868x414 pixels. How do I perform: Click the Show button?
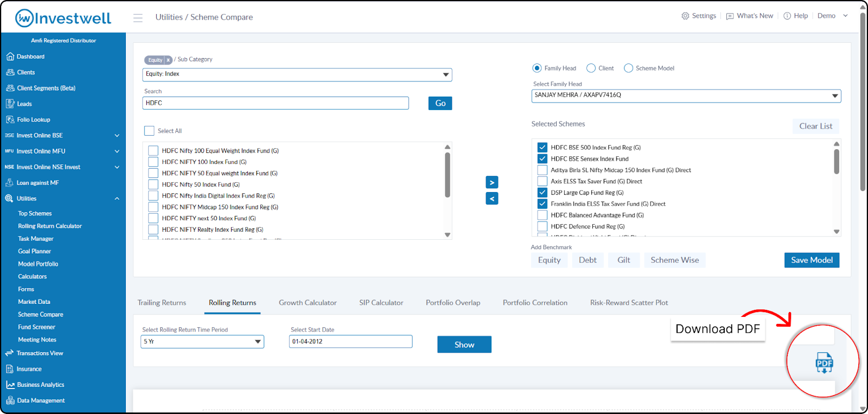464,345
